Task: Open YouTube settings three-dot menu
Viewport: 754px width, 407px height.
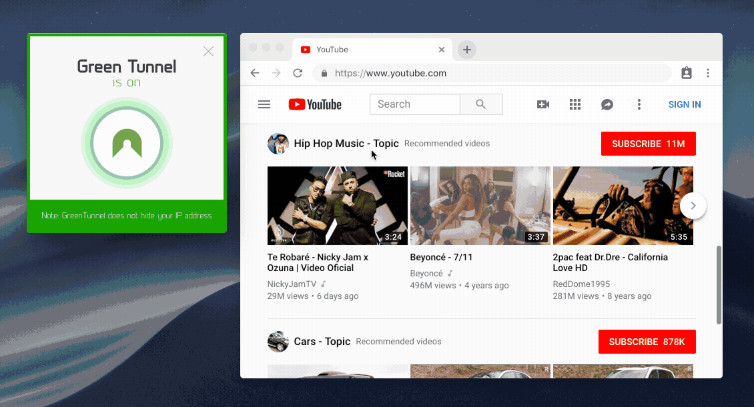Action: (x=639, y=104)
